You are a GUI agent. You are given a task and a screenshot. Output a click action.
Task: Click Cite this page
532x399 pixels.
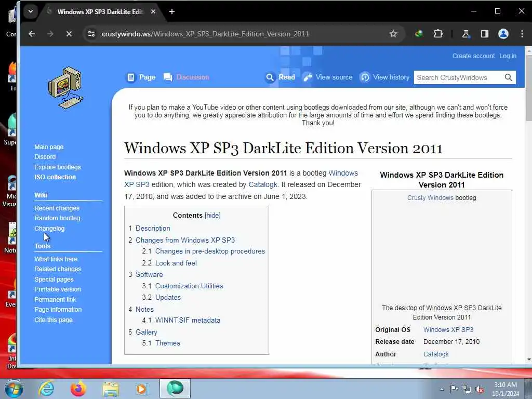point(54,320)
